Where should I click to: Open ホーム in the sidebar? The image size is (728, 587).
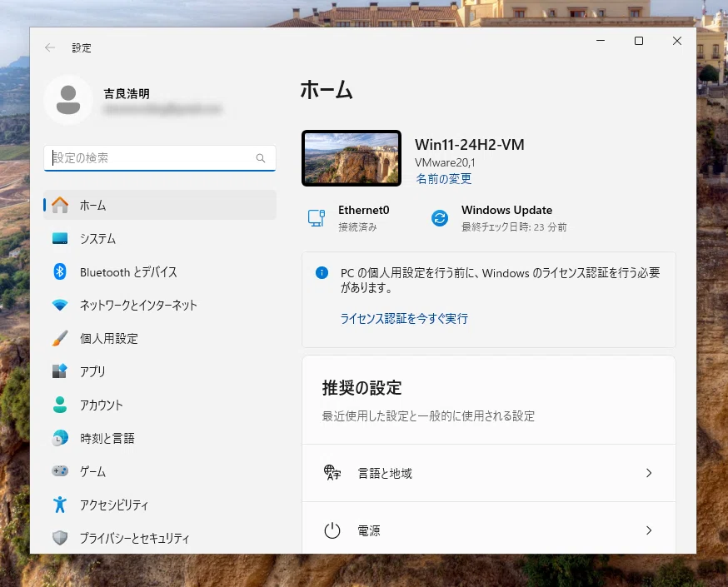tap(160, 205)
